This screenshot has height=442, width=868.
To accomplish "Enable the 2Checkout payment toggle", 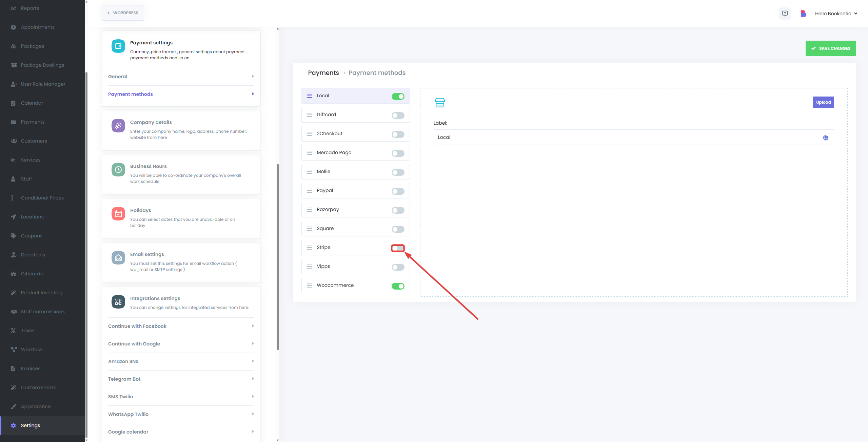I will pyautogui.click(x=398, y=134).
